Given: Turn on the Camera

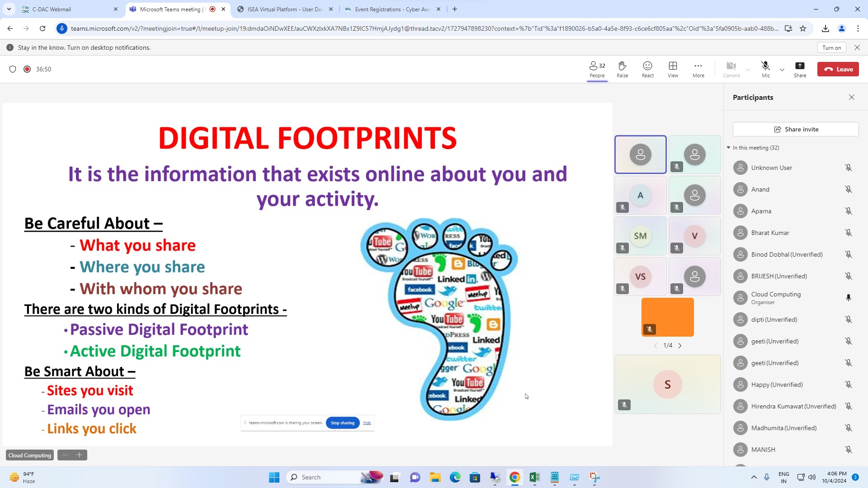Looking at the screenshot, I should coord(731,69).
